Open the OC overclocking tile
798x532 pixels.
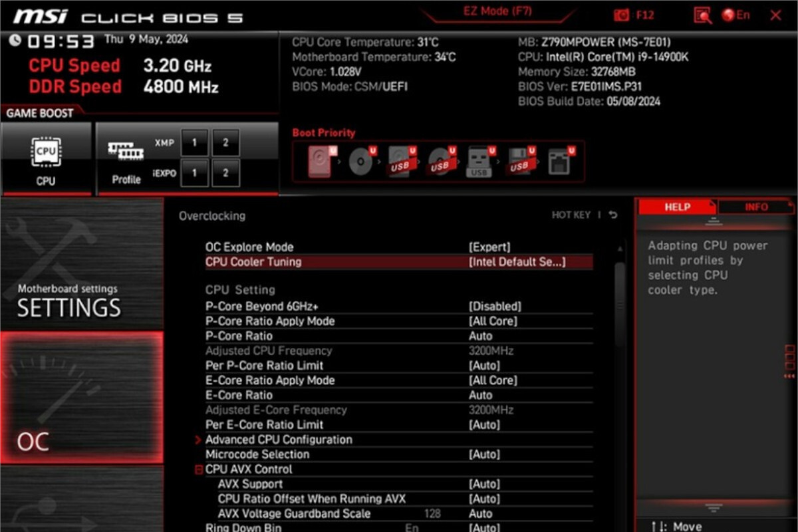81,398
